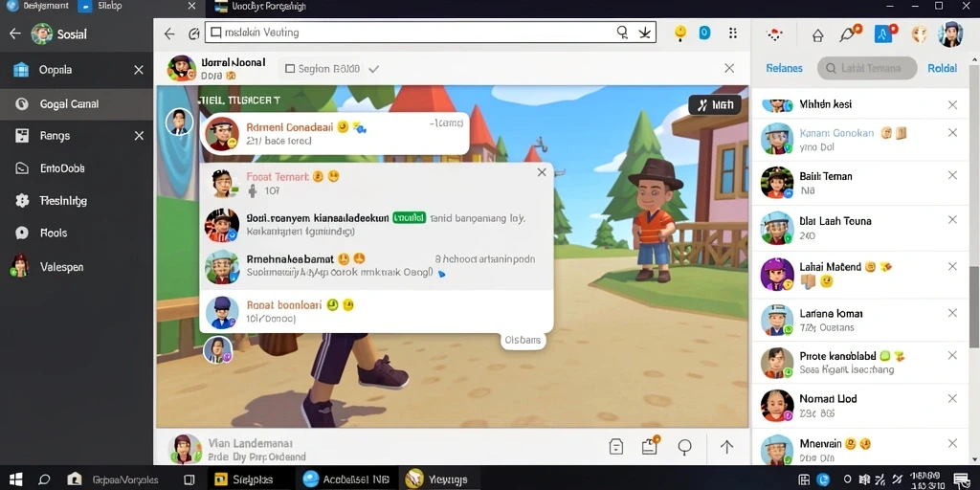This screenshot has height=490, width=980.
Task: Open the Windows Start menu
Action: coord(15,479)
